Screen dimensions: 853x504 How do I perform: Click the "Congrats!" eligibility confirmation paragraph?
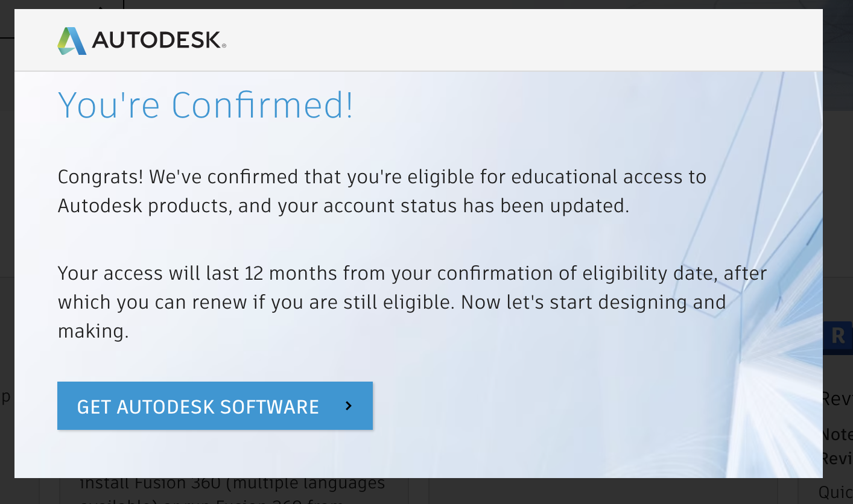point(381,191)
